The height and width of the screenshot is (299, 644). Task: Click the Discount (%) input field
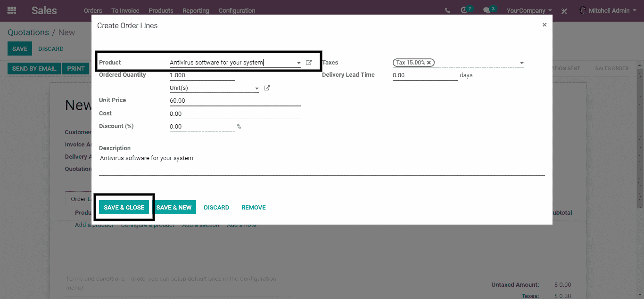pos(202,127)
